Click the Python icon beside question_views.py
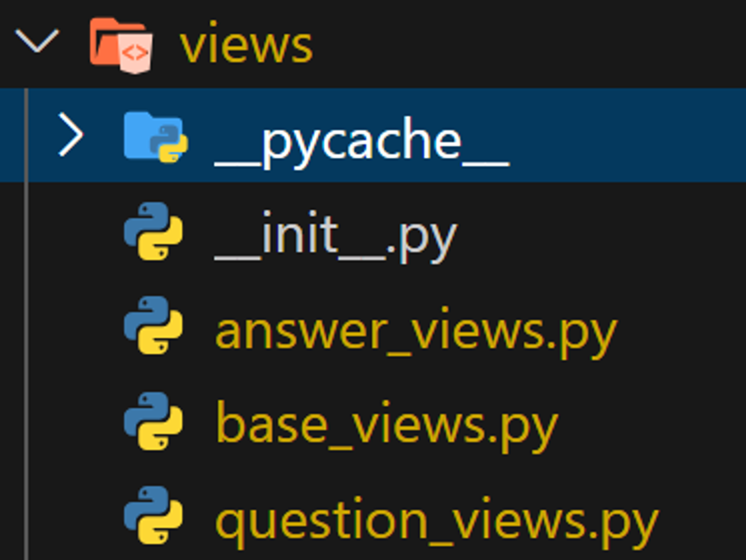 [x=154, y=515]
